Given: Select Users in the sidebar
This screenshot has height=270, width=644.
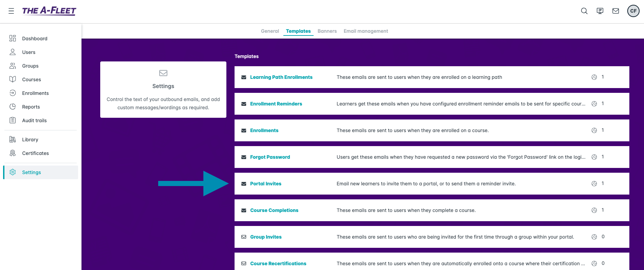Looking at the screenshot, I should pos(29,52).
